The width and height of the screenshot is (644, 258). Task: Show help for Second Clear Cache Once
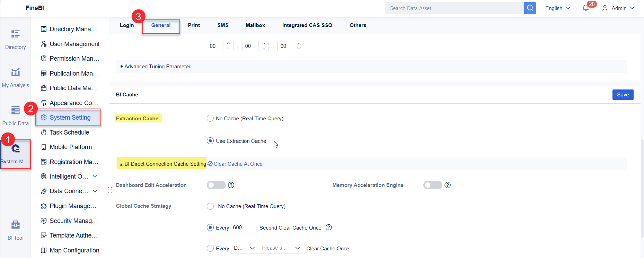tap(329, 227)
